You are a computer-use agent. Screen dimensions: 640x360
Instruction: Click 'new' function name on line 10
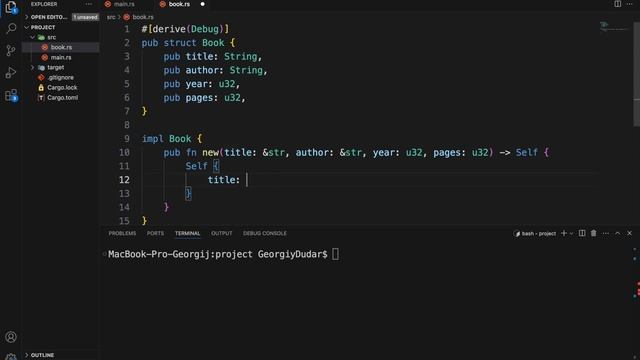[211, 153]
